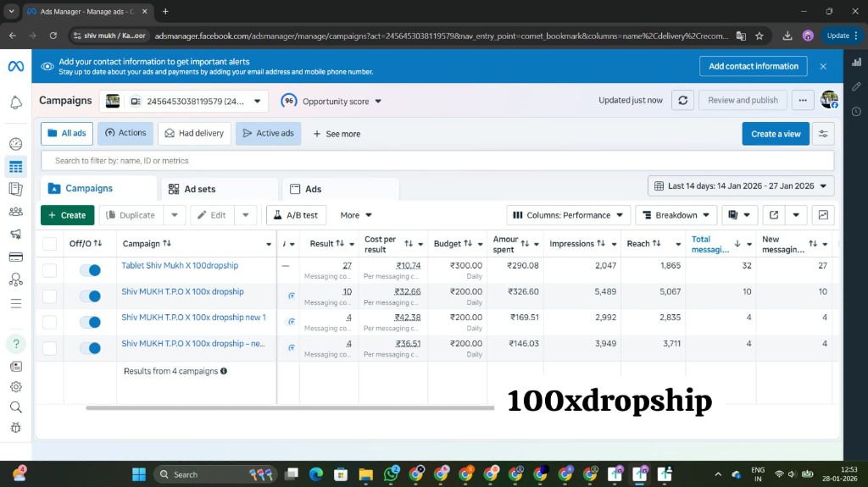
Task: Open the Windows Start menu
Action: pos(139,474)
